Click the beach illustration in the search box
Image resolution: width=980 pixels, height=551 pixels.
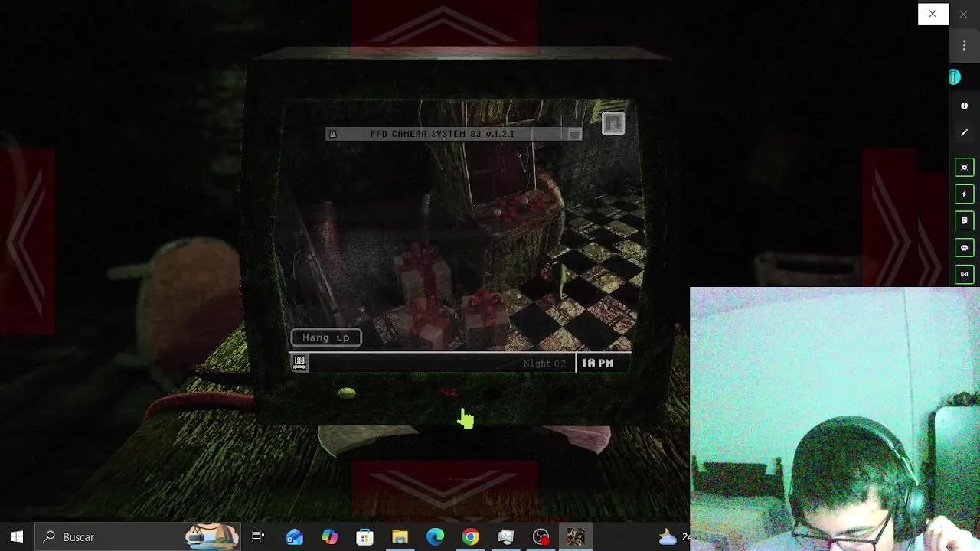(x=212, y=537)
